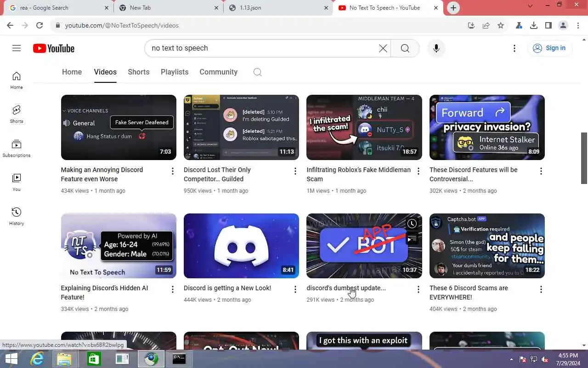The image size is (588, 368).
Task: Switch to the Shorts channel tab
Action: [139, 72]
